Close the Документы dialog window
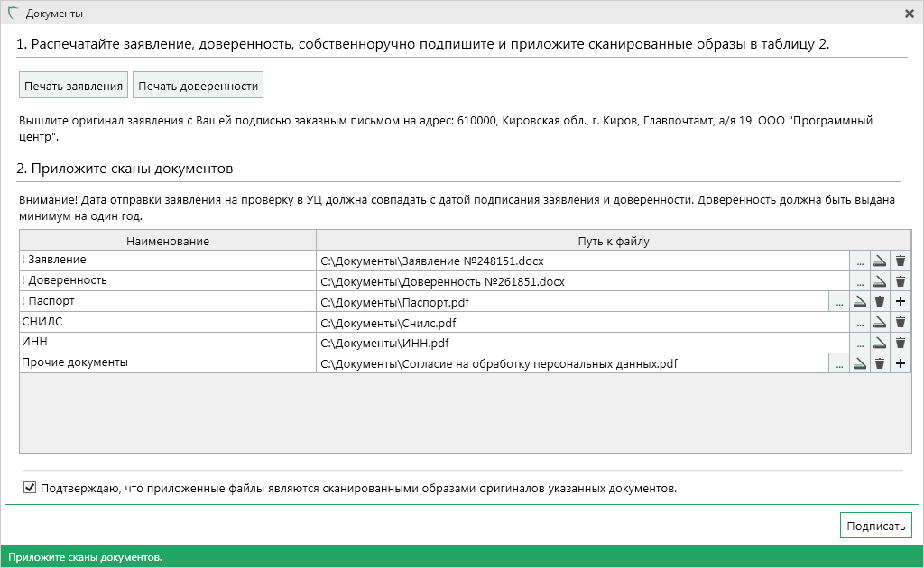The image size is (924, 568). pos(910,14)
